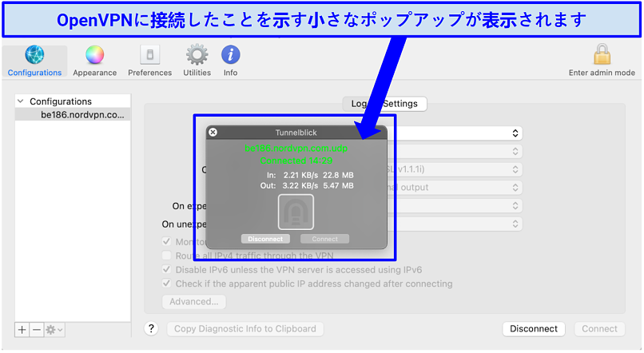The height and width of the screenshot is (353, 644).
Task: Click the Connected 14:29 status text
Action: tap(296, 161)
